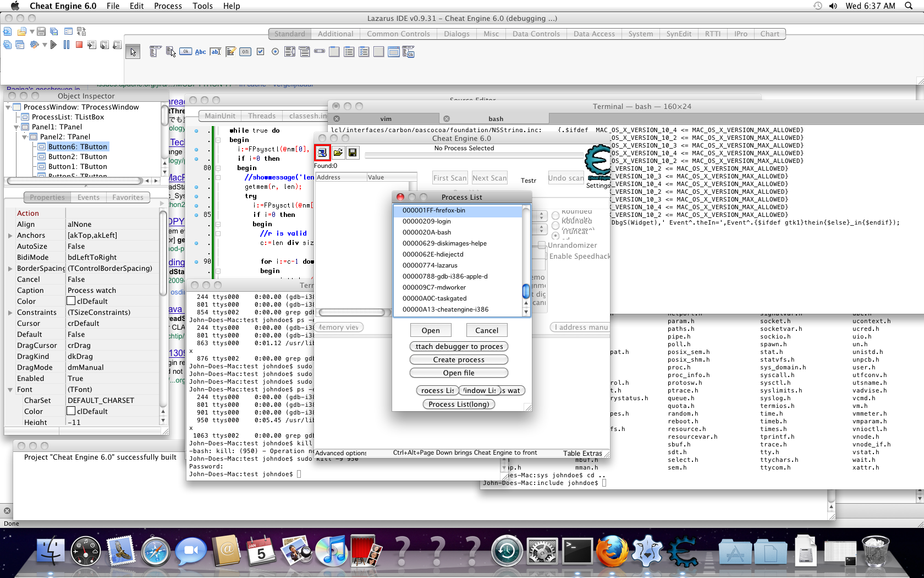
Task: Expand the BorderSpacing property
Action: (x=10, y=269)
